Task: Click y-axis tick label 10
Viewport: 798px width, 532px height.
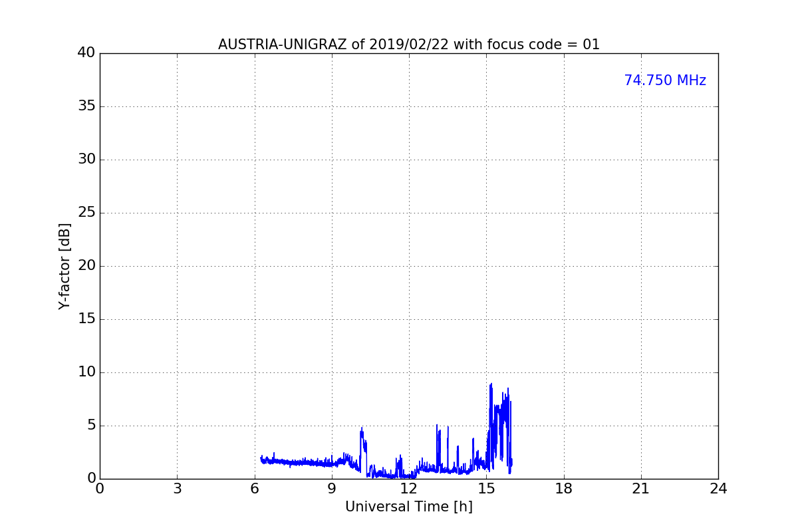Action: tap(86, 372)
